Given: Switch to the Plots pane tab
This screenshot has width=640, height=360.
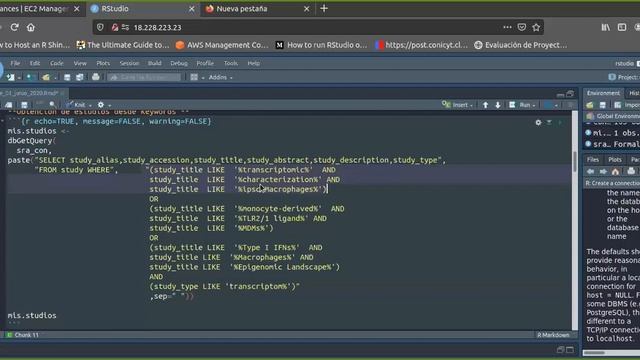Looking at the screenshot, I should [615, 160].
